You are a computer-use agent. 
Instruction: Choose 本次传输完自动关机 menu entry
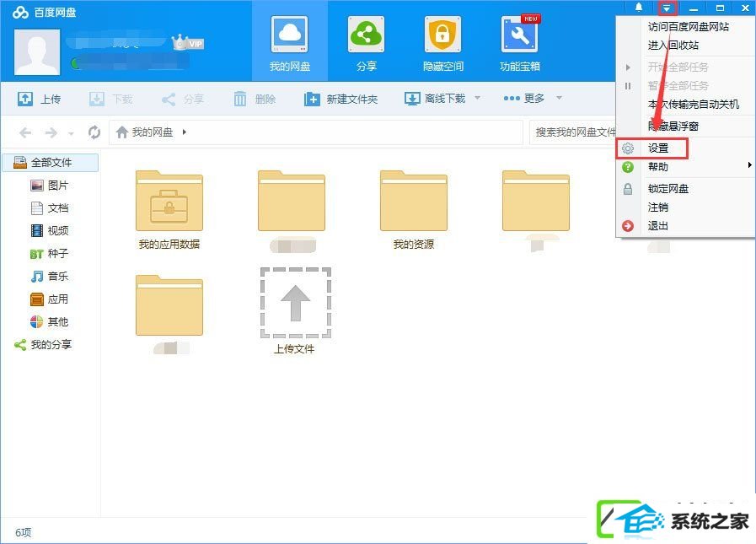694,105
